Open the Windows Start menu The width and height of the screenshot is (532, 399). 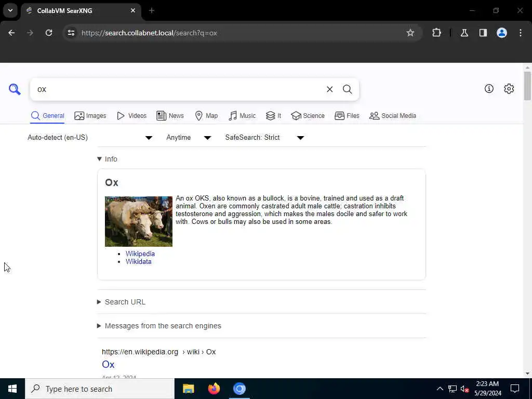coord(12,389)
